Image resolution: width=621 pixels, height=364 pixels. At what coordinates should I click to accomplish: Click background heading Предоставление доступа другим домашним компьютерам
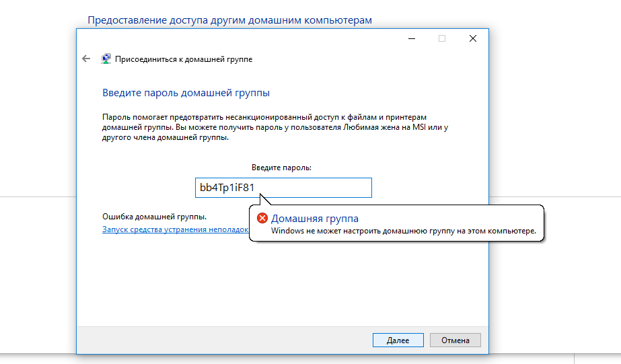pyautogui.click(x=229, y=20)
